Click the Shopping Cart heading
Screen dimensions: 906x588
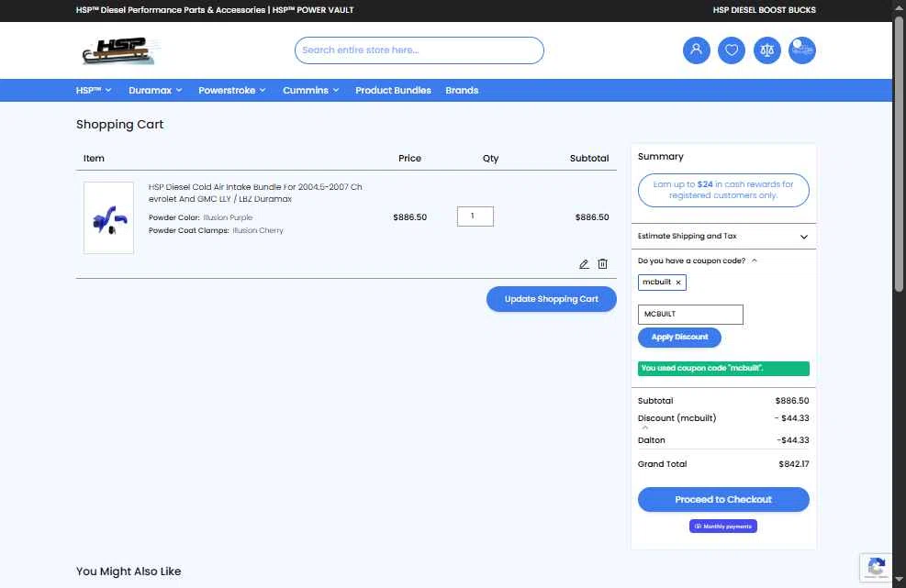(x=119, y=124)
